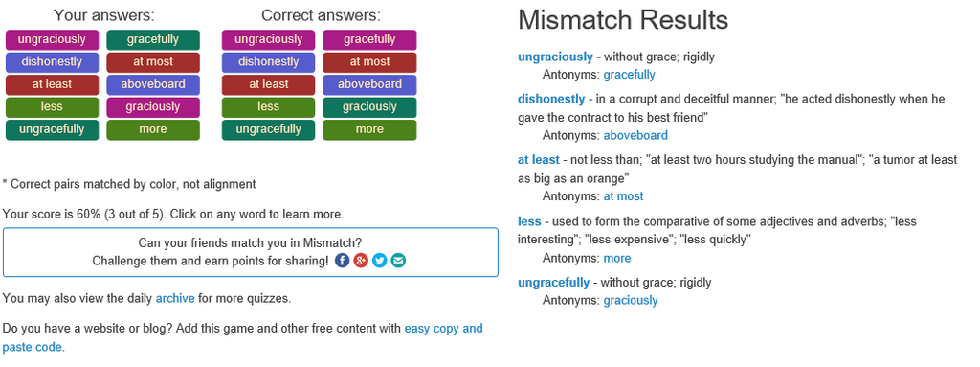Click 'dishonestly' heading in Mismatch Results
Image resolution: width=980 pixels, height=367 pixels.
point(551,99)
